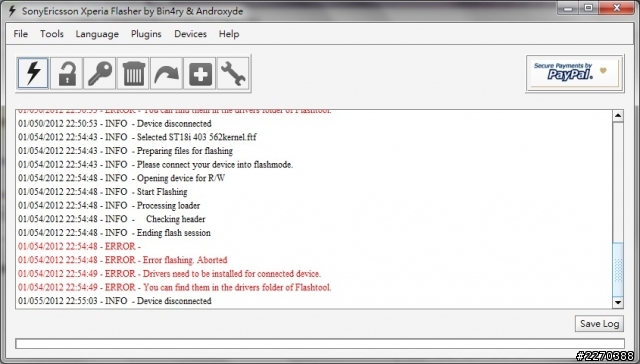Image resolution: width=640 pixels, height=364 pixels.
Task: Click the plus sign icon
Action: (200, 73)
